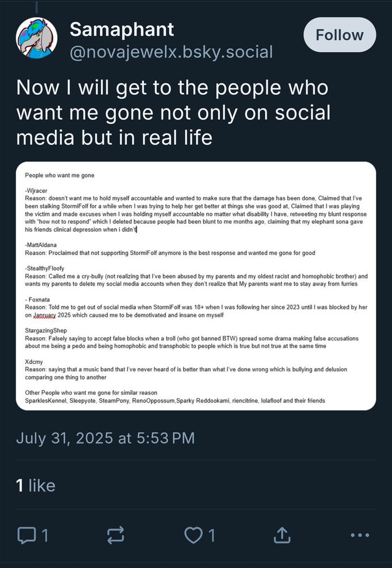Click the share arrow icon
392x568 pixels.
(x=281, y=534)
